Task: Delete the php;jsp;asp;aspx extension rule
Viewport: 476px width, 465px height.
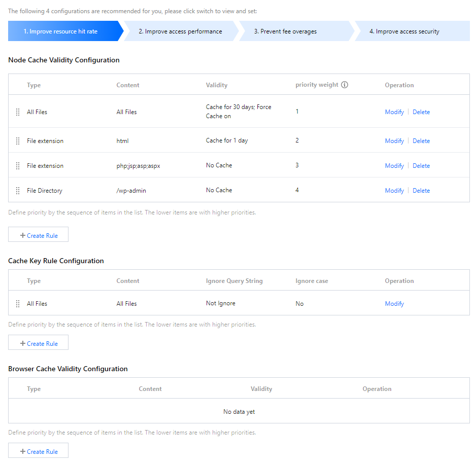Action: pos(421,166)
